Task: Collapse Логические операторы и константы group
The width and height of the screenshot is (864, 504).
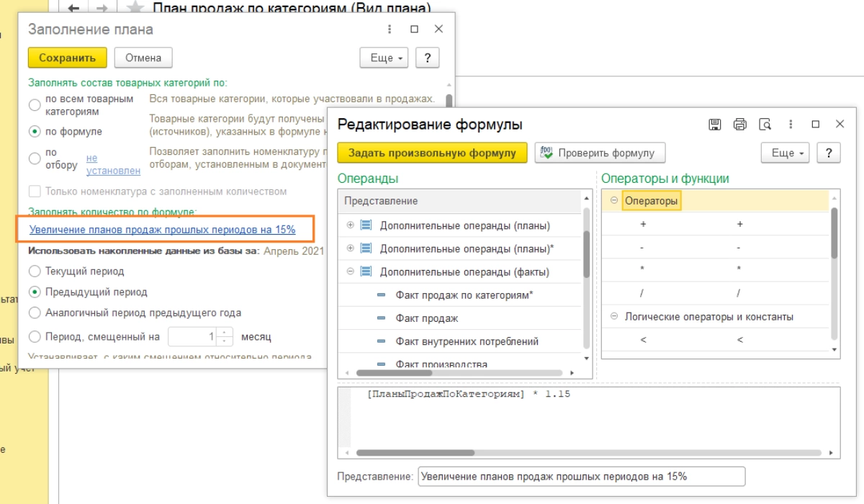Action: tap(614, 316)
